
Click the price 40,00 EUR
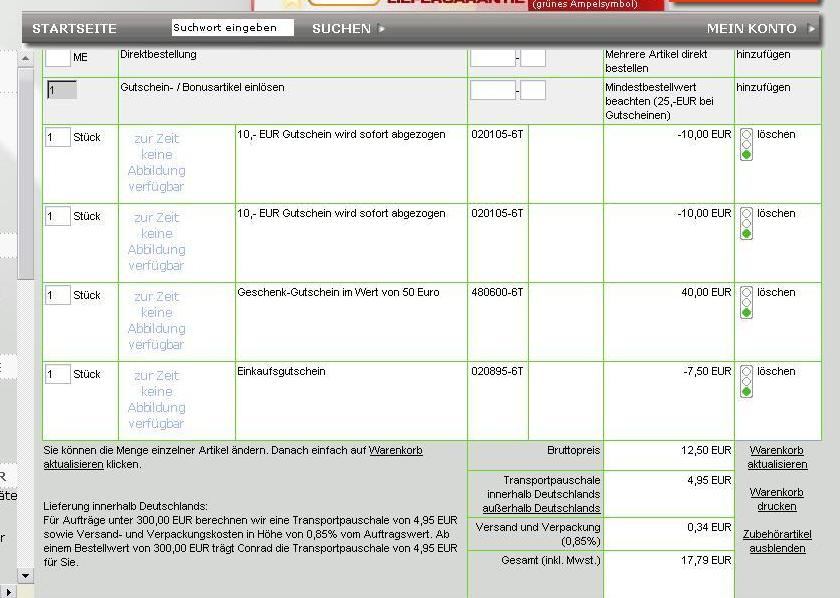click(706, 293)
